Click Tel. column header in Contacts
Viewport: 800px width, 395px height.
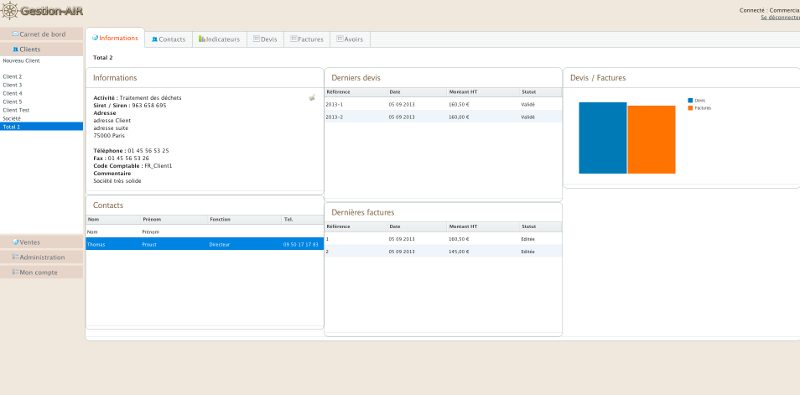pos(303,219)
